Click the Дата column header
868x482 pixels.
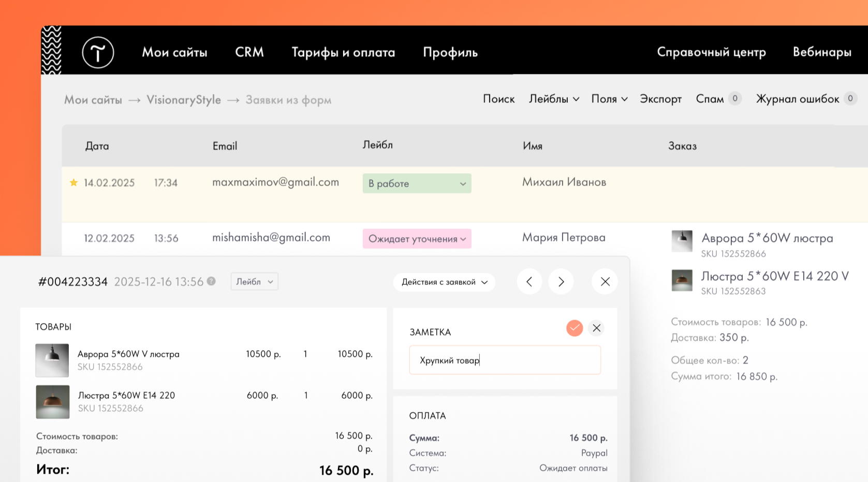pos(97,146)
